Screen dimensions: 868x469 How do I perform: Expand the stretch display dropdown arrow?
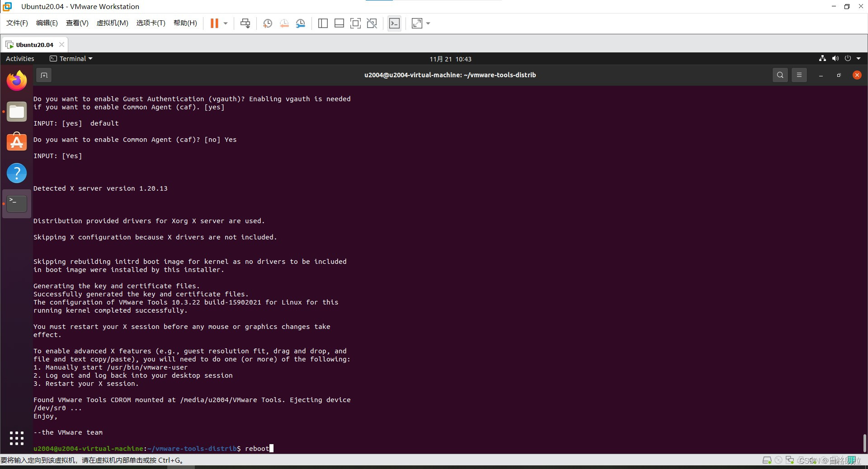point(428,23)
